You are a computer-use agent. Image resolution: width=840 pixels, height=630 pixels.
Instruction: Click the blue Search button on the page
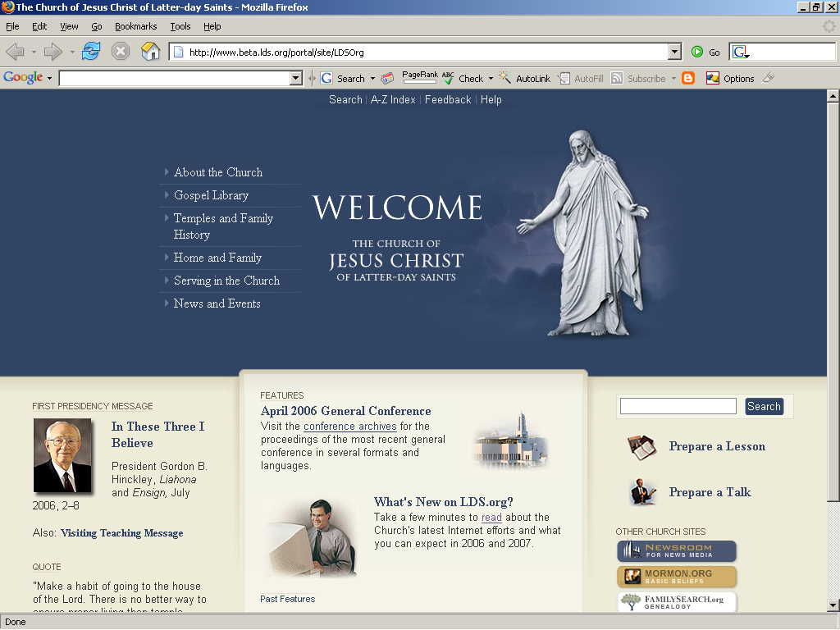(764, 406)
